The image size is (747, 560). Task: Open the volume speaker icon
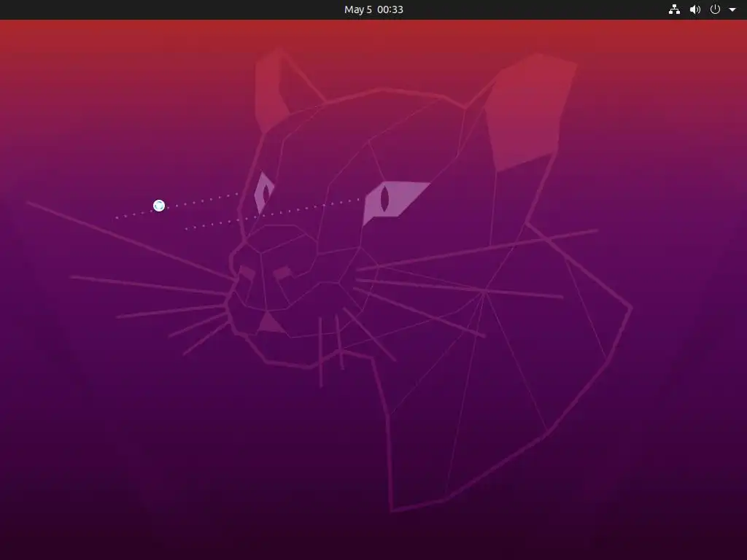[695, 9]
